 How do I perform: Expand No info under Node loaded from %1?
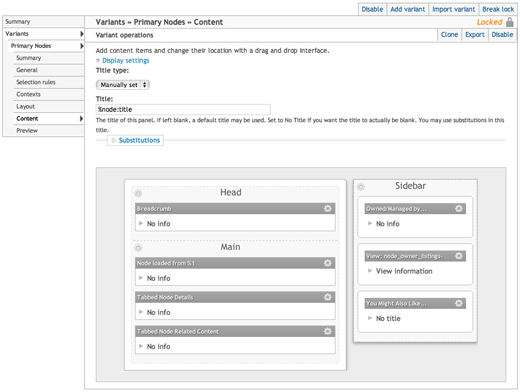[x=141, y=278]
